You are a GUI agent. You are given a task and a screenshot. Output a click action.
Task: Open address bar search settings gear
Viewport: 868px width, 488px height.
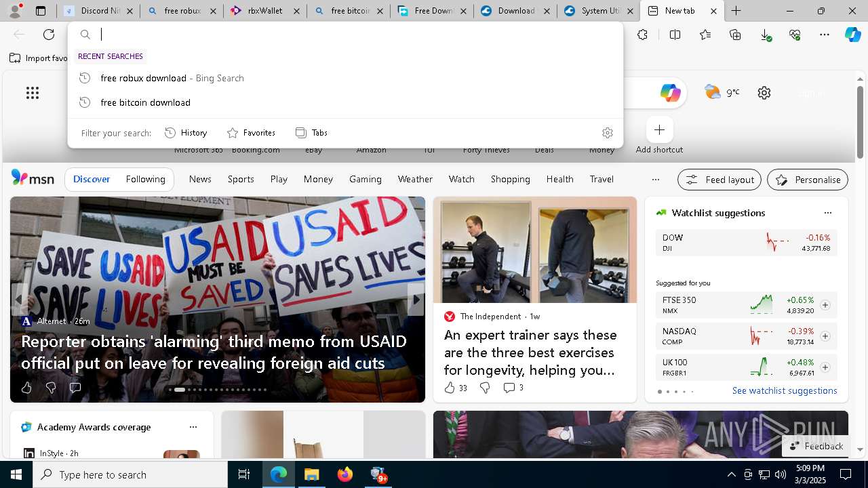608,133
